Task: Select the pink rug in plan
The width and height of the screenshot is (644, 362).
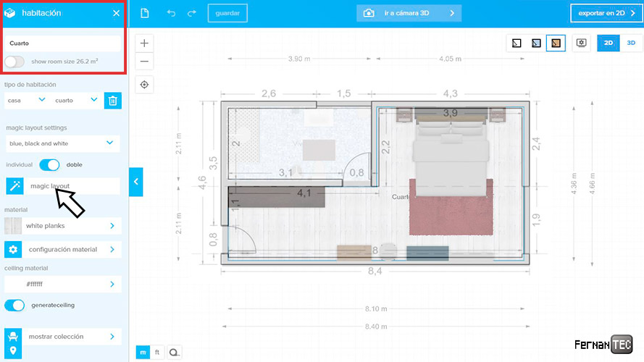Action: [451, 216]
